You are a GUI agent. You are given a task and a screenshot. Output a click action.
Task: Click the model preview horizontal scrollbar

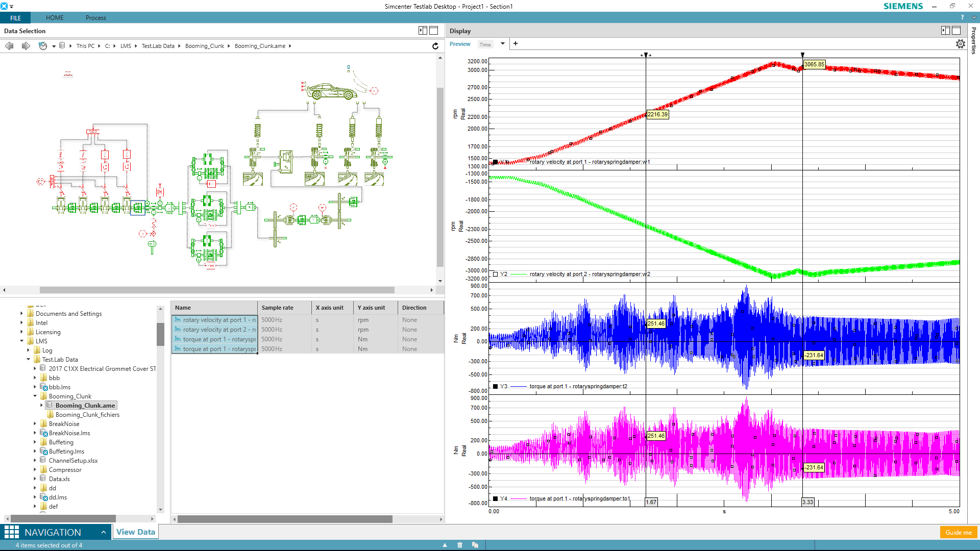217,290
